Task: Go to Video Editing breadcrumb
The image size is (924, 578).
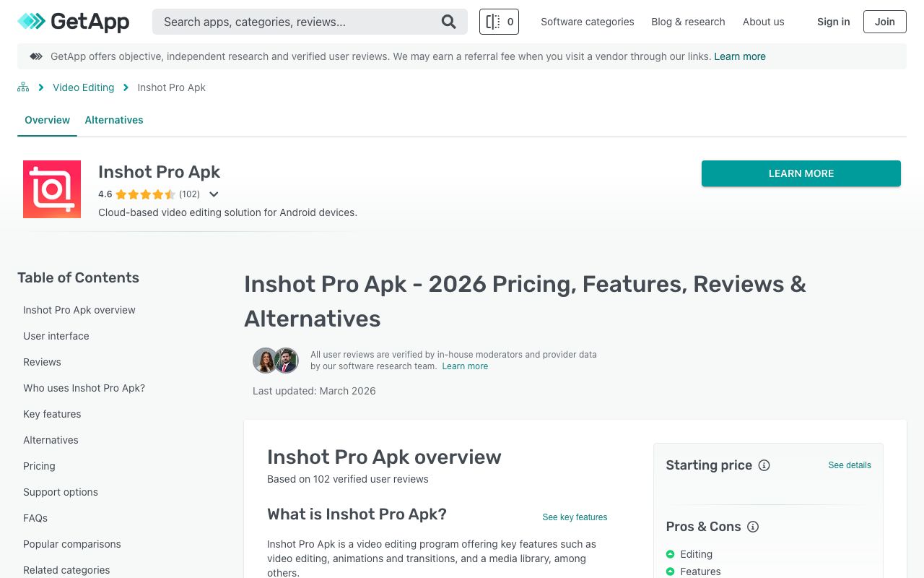Action: click(83, 87)
